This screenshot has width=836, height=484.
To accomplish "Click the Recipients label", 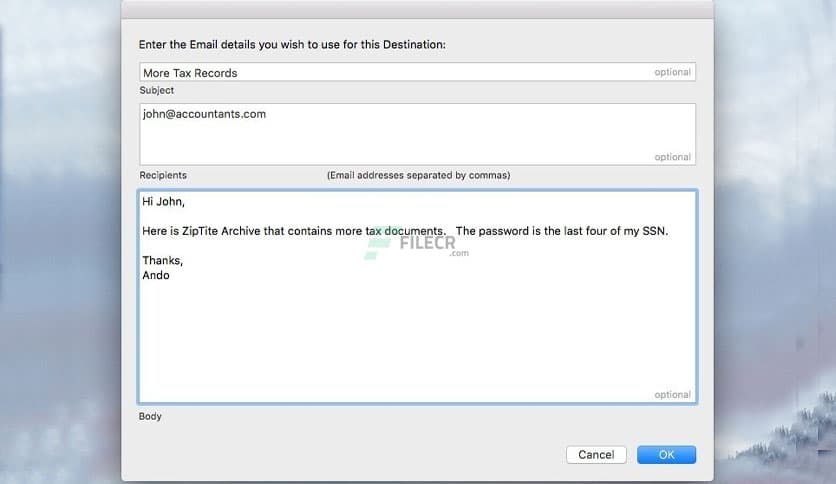I will point(163,176).
